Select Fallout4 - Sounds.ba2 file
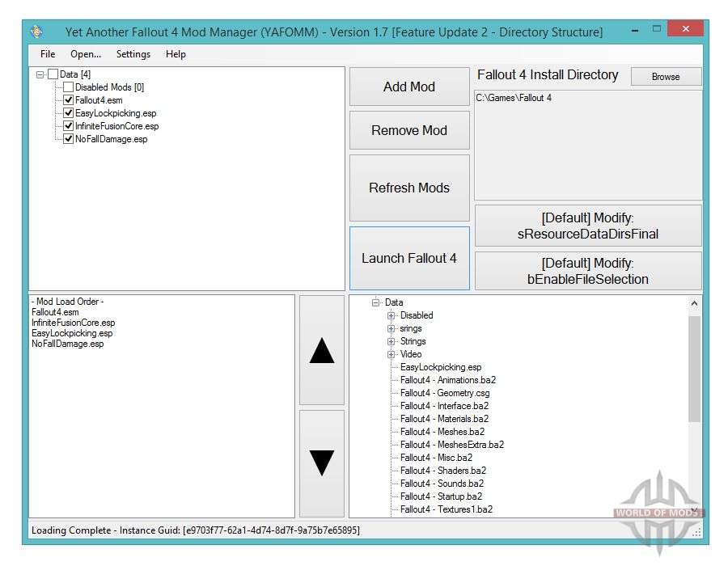 pos(442,484)
